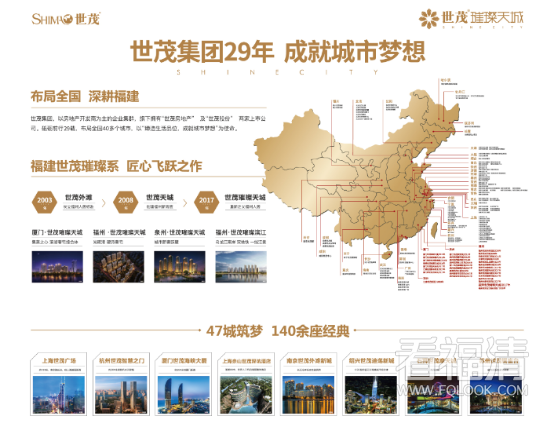Select the 上海世茂广场 project card
Screen dimensions: 554x423
[59, 384]
